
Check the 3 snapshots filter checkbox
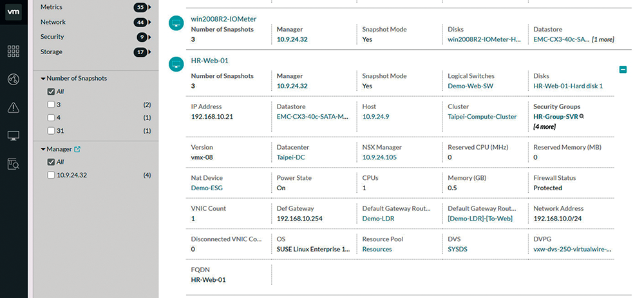51,104
